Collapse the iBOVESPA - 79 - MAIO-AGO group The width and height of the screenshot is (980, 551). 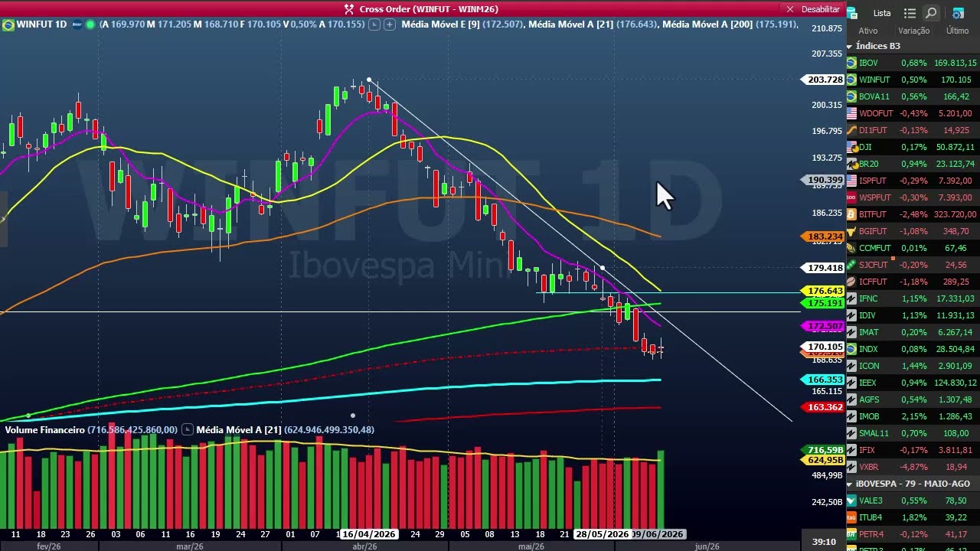[x=849, y=484]
